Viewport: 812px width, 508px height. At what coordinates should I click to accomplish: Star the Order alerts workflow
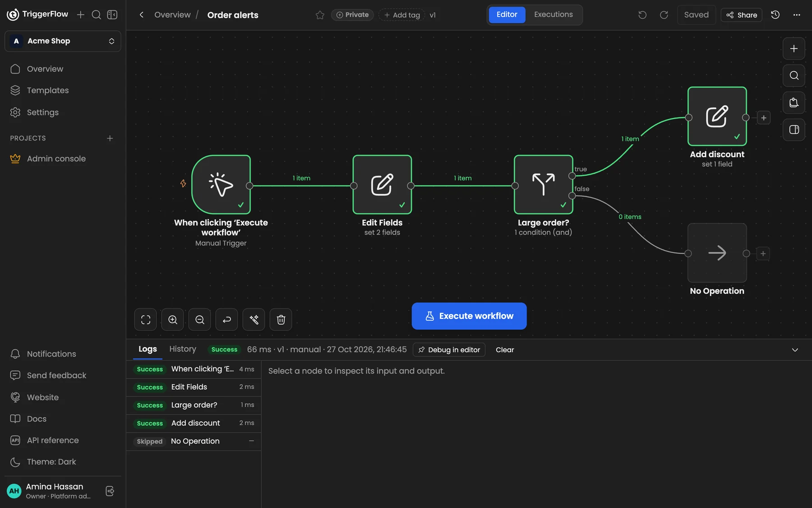(x=320, y=15)
